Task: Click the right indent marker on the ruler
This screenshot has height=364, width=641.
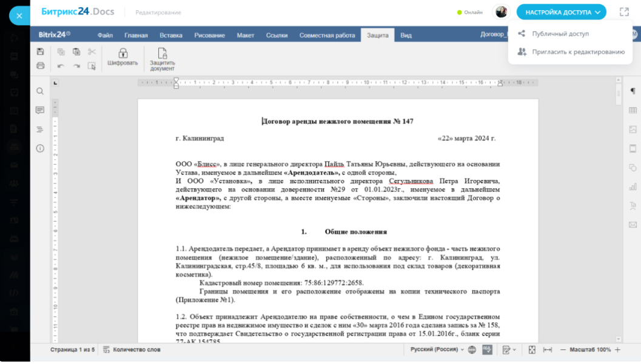Action: (500, 83)
